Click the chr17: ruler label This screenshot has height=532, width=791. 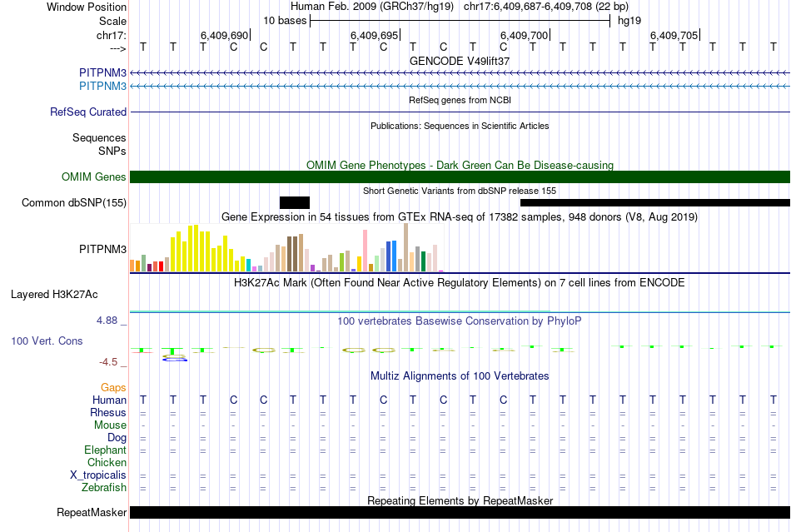(x=111, y=35)
